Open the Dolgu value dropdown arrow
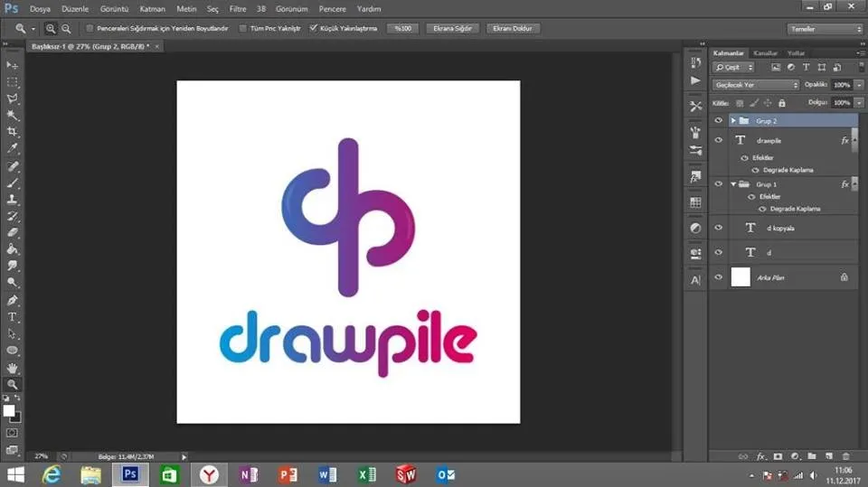 859,103
